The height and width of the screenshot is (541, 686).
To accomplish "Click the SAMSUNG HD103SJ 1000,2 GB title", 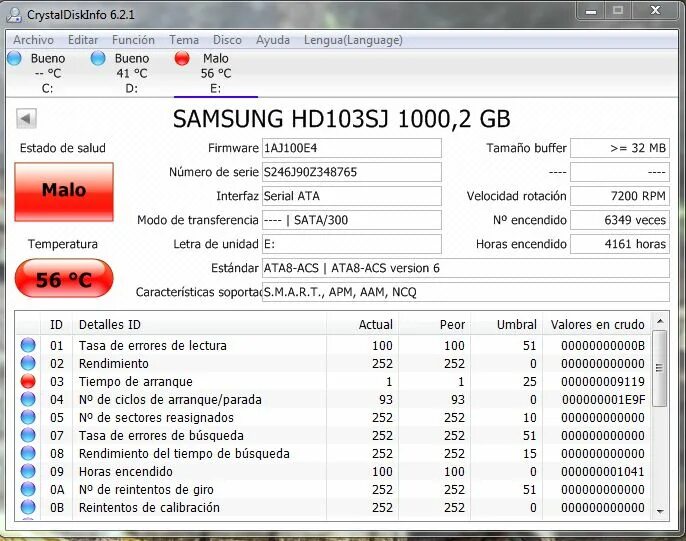I will click(x=342, y=119).
